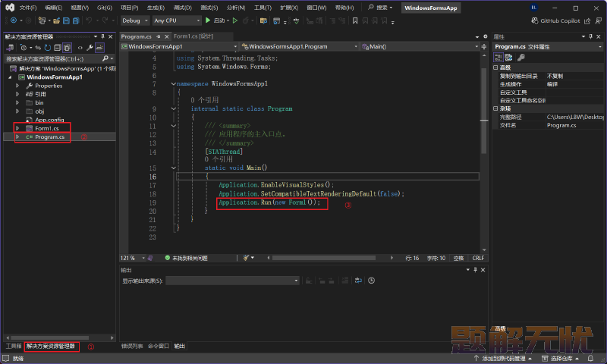Screen dimensions: 607x364
Task: Switch to the 命令窗口 tab
Action: pyautogui.click(x=159, y=347)
